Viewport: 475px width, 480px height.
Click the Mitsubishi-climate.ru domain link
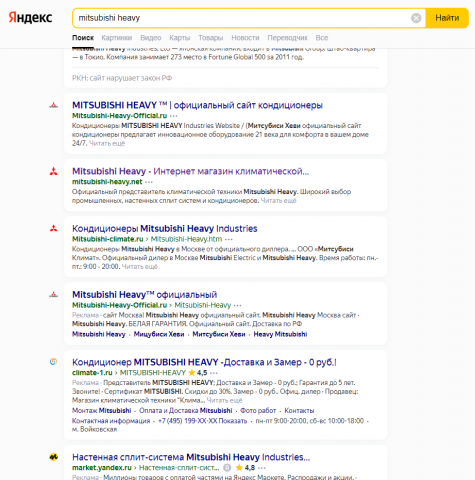tap(108, 239)
